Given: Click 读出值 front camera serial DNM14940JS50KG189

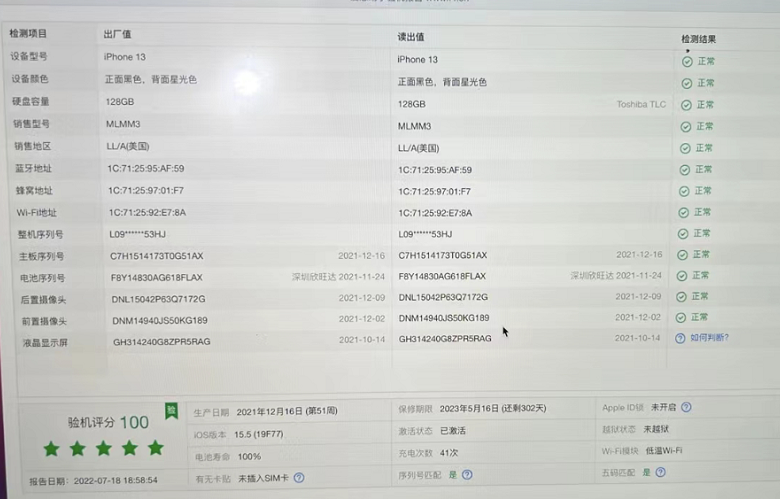Looking at the screenshot, I should tap(444, 318).
